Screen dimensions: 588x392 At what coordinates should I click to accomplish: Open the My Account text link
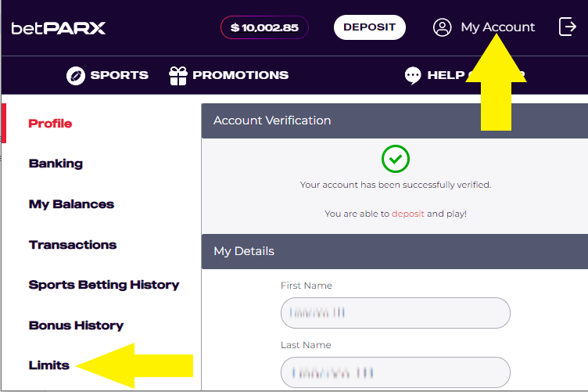pyautogui.click(x=497, y=27)
